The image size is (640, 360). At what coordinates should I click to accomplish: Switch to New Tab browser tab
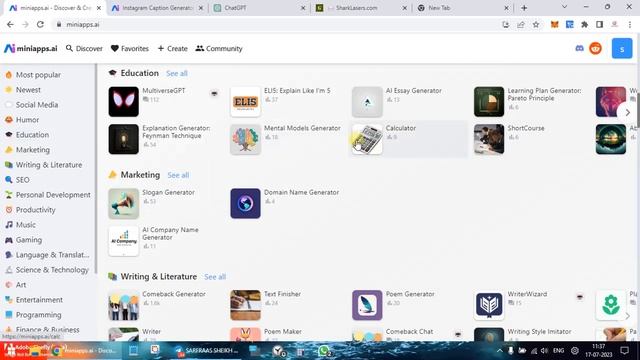[x=463, y=8]
